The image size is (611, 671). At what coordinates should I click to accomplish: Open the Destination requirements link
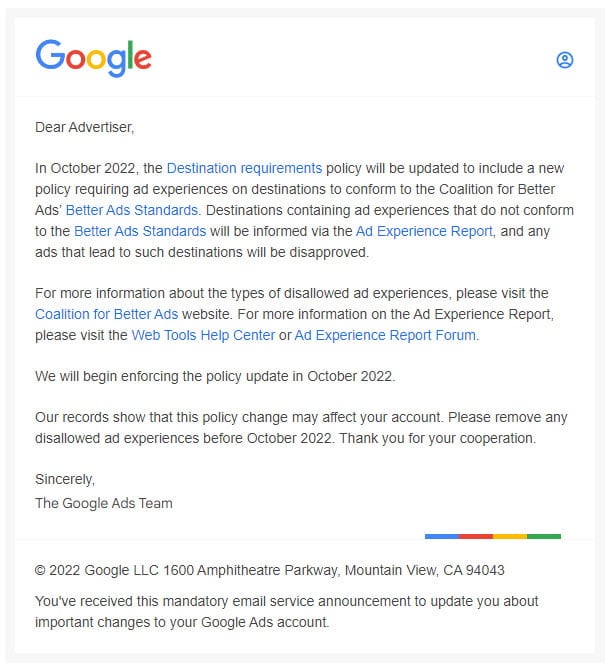click(244, 168)
